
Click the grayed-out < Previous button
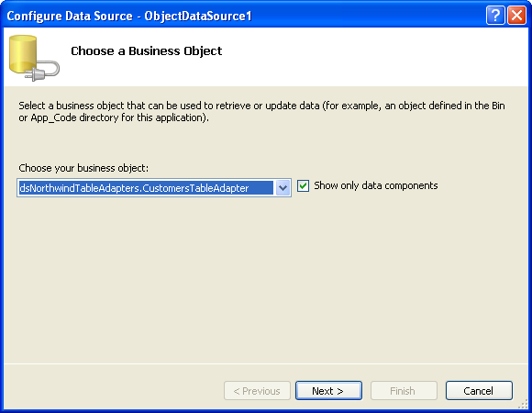[x=257, y=391]
